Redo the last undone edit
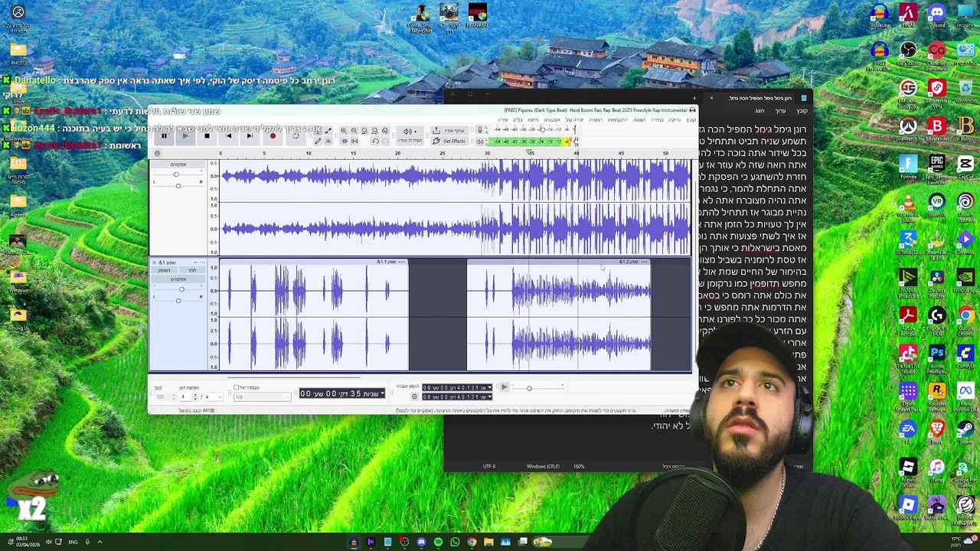The image size is (980, 551). (386, 141)
